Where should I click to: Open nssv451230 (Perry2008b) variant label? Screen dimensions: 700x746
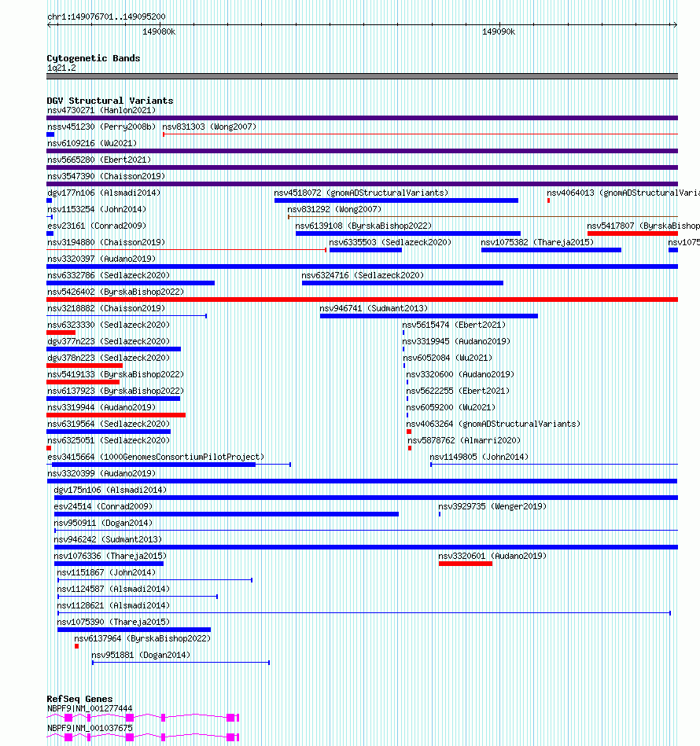tap(101, 127)
